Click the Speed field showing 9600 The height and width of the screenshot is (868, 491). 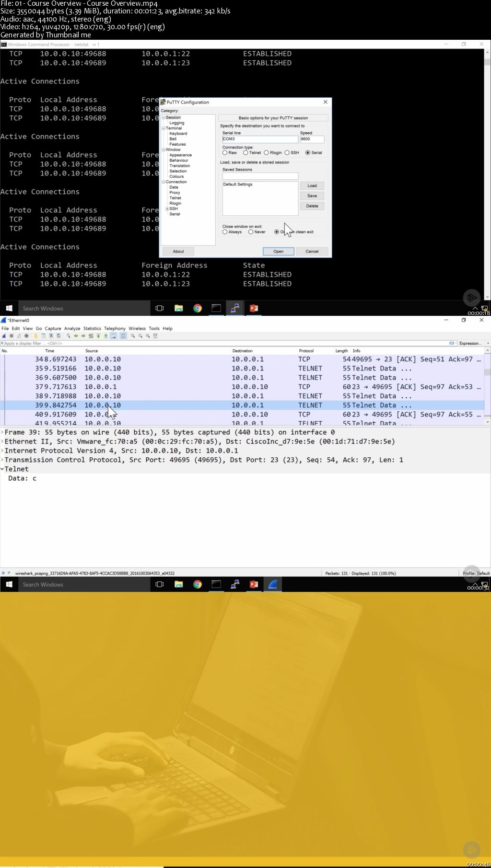312,139
